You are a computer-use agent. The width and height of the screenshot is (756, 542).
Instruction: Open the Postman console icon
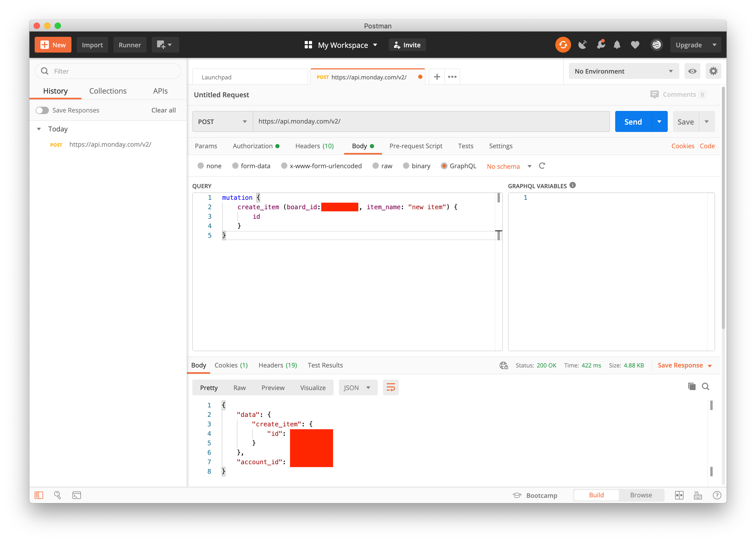tap(77, 495)
